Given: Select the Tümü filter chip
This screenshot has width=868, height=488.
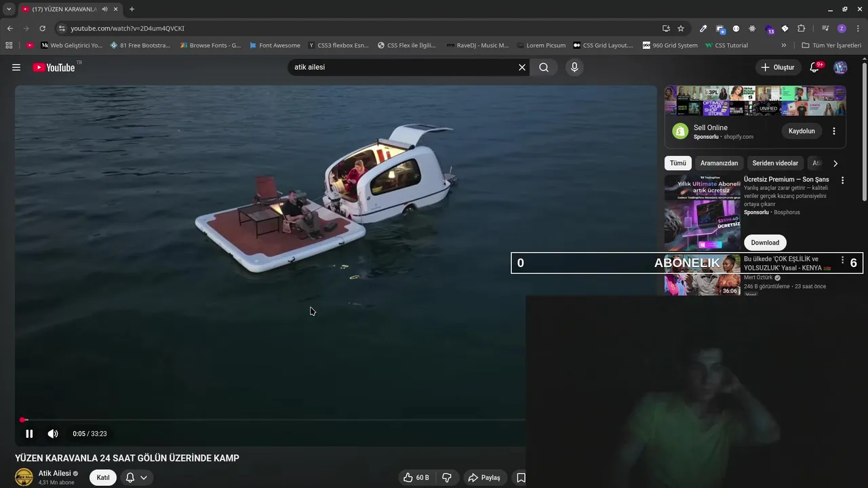Looking at the screenshot, I should 678,163.
